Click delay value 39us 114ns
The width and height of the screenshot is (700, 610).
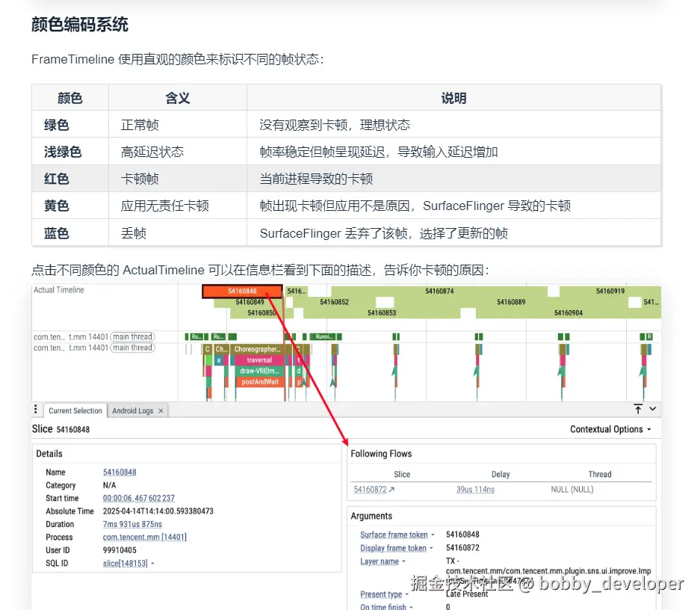coord(475,490)
